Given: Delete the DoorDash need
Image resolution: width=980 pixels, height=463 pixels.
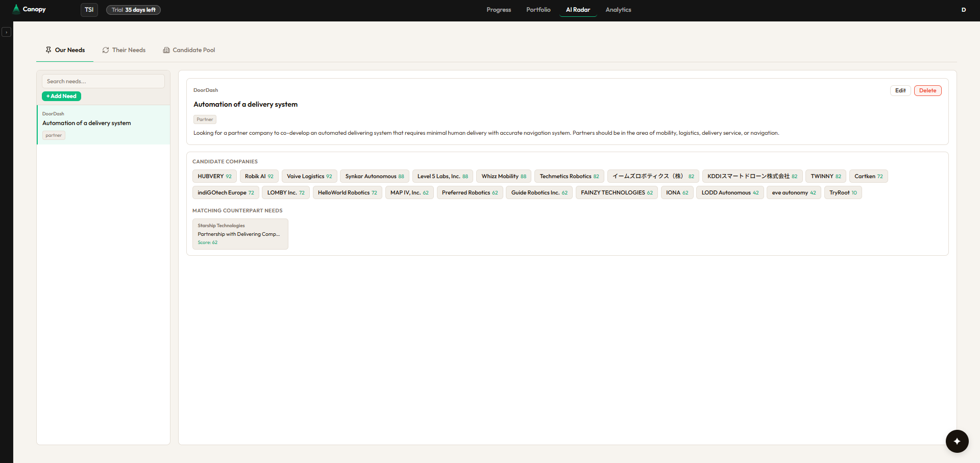Looking at the screenshot, I should tap(928, 91).
